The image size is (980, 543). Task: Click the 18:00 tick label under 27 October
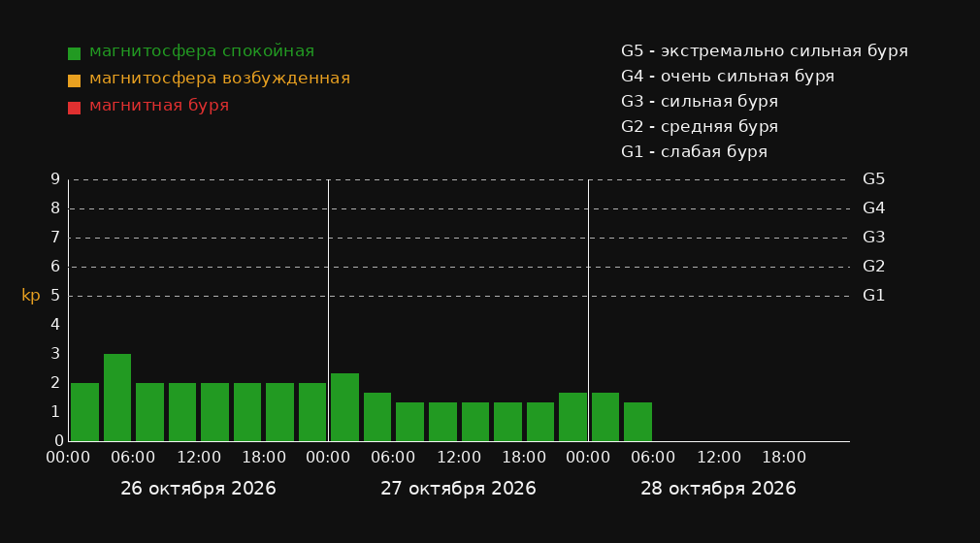[524, 458]
